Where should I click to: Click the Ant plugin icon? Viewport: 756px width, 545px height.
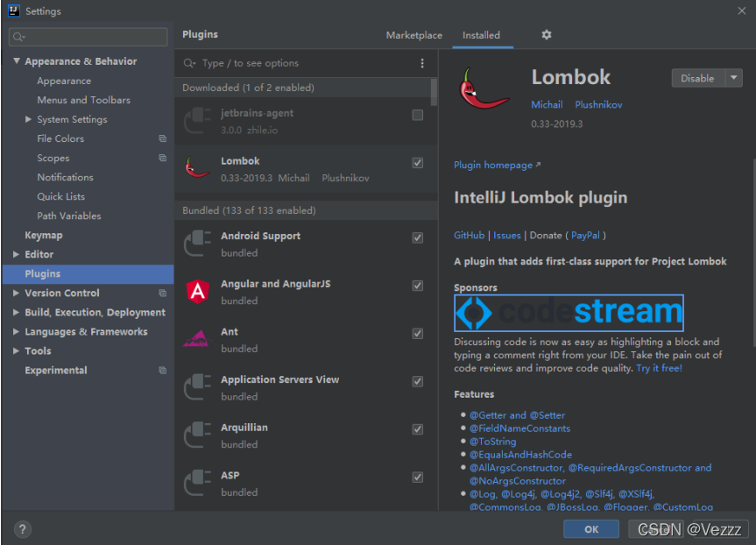[198, 339]
